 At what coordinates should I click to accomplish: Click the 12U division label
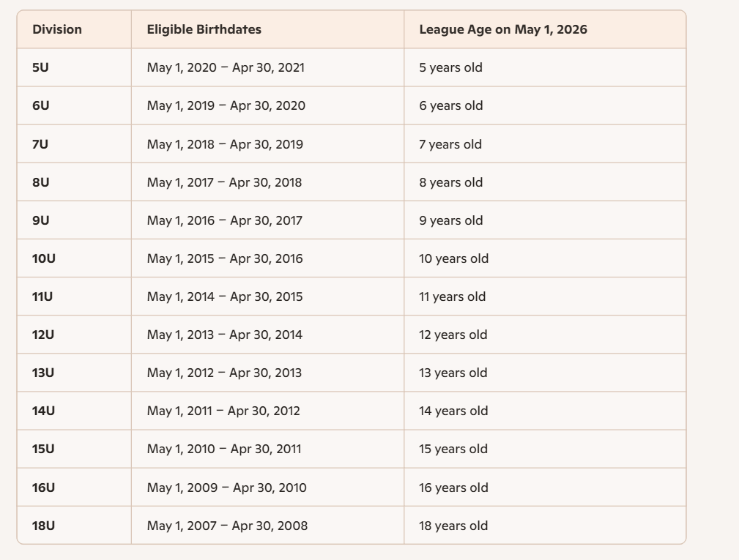(x=44, y=335)
